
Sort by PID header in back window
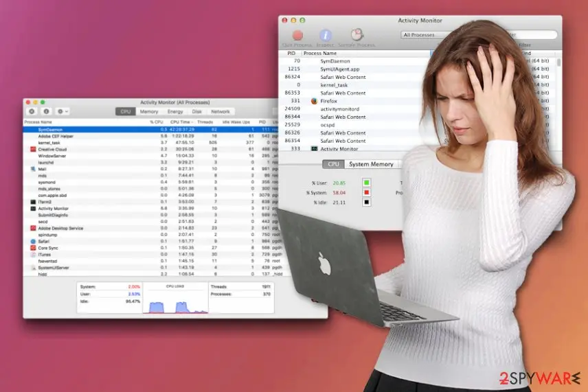[291, 54]
